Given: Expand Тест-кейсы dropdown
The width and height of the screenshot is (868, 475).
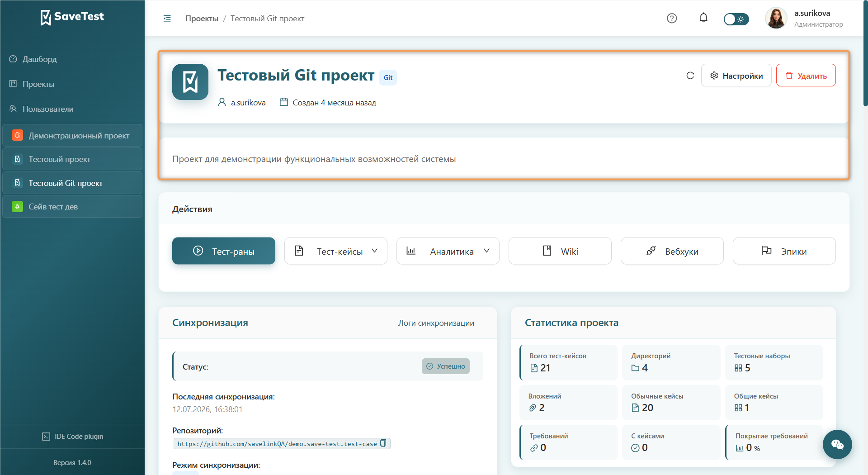Looking at the screenshot, I should [335, 251].
